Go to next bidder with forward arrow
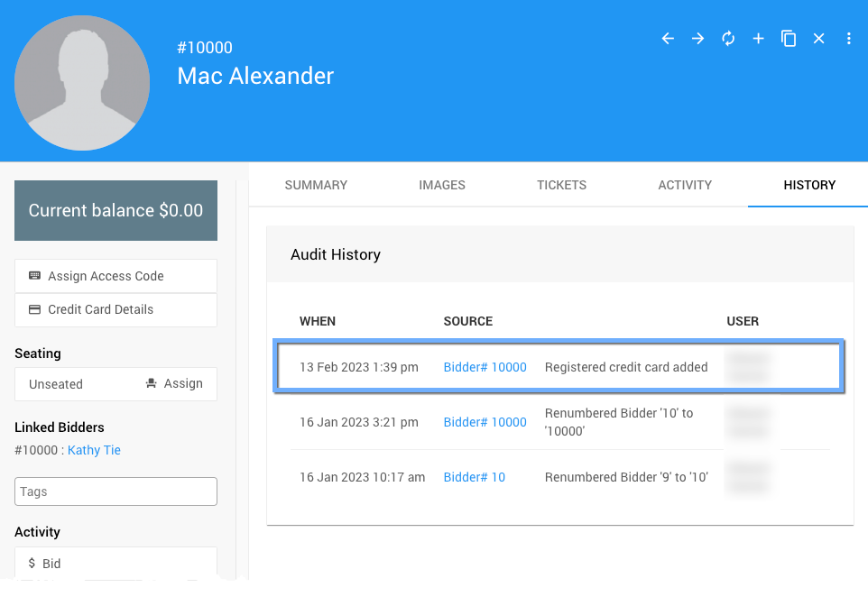The width and height of the screenshot is (868, 606). click(697, 39)
